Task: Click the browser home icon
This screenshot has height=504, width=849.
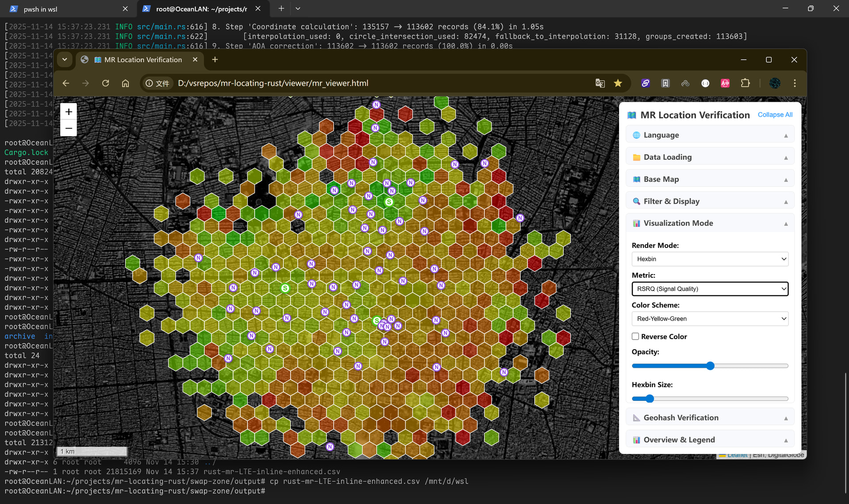Action: tap(126, 83)
